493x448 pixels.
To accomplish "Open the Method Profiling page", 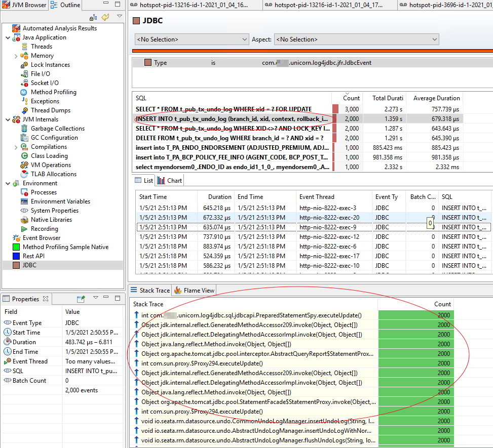I will 53,92.
